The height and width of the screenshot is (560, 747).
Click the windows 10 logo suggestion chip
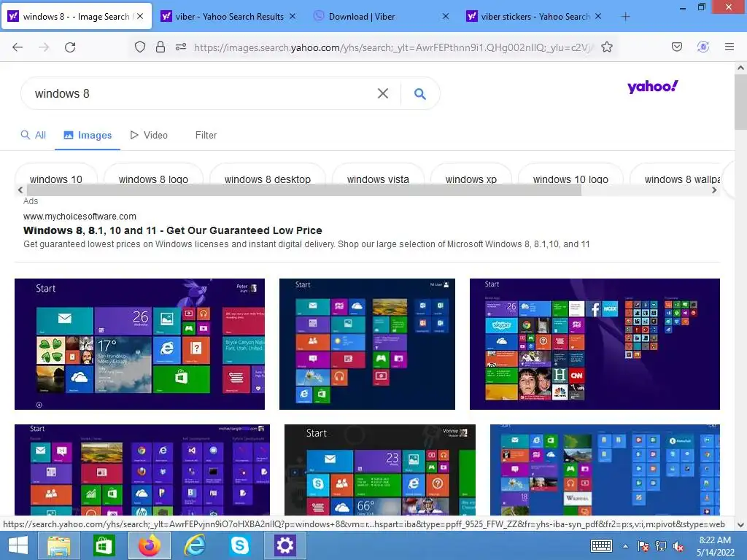[x=570, y=179]
